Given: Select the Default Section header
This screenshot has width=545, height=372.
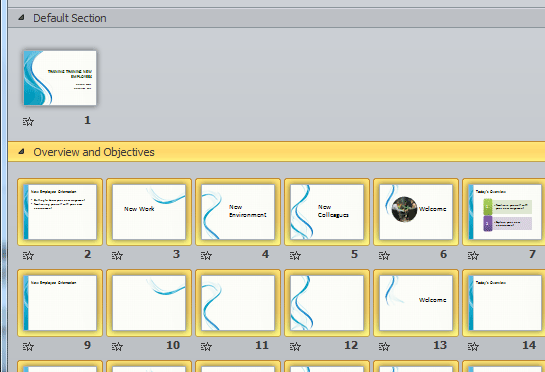Looking at the screenshot, I should click(x=276, y=18).
